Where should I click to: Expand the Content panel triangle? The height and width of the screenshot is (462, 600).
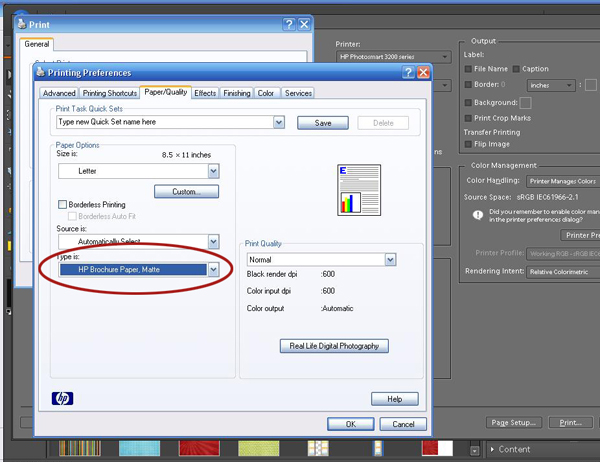[492, 449]
